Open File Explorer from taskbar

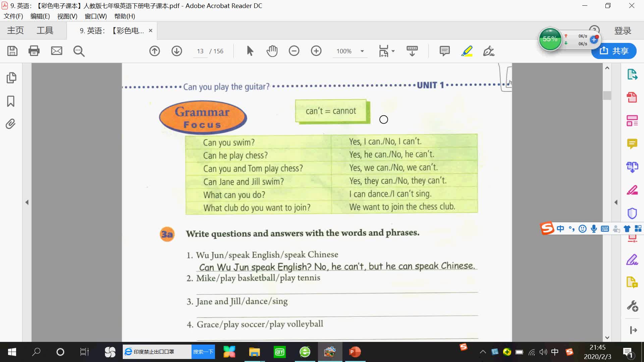pyautogui.click(x=255, y=352)
